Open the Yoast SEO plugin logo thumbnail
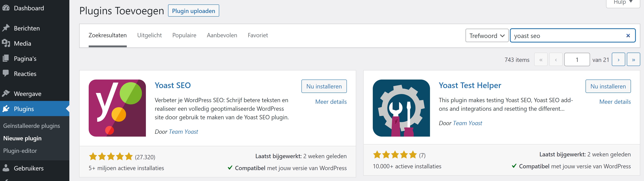Viewport: 644px width, 181px height. tap(117, 108)
